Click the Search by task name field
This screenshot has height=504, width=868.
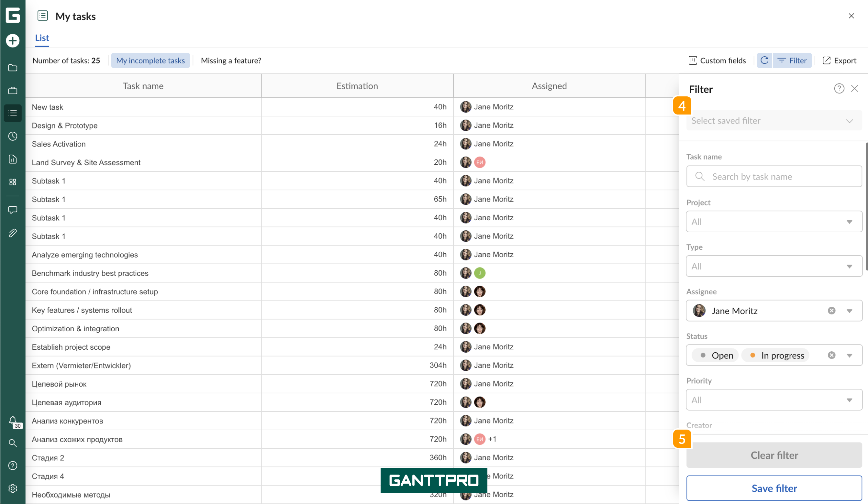774,177
